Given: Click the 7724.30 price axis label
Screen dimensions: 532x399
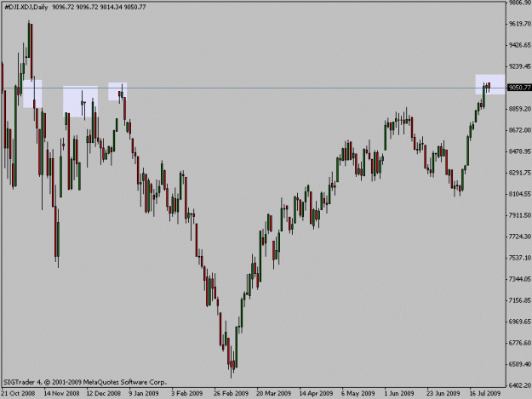Looking at the screenshot, I should point(519,237).
